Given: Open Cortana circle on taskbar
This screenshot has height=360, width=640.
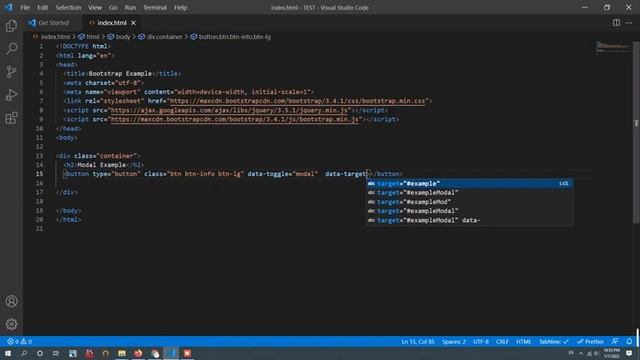Looking at the screenshot, I should [40, 353].
